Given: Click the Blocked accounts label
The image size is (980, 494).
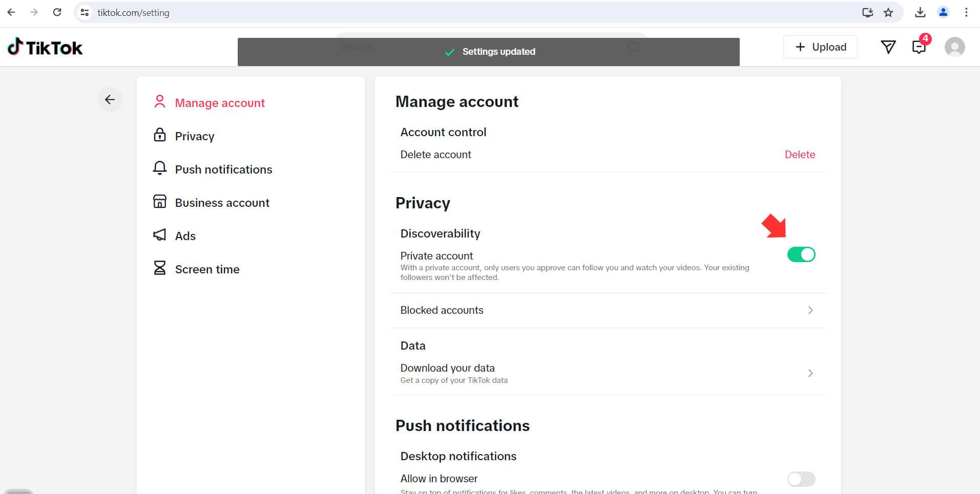Looking at the screenshot, I should (442, 310).
